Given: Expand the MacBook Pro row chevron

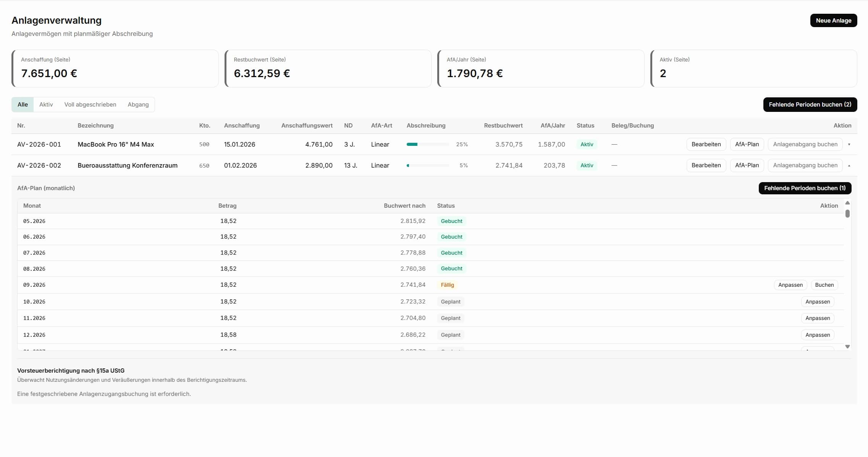Looking at the screenshot, I should coord(849,144).
